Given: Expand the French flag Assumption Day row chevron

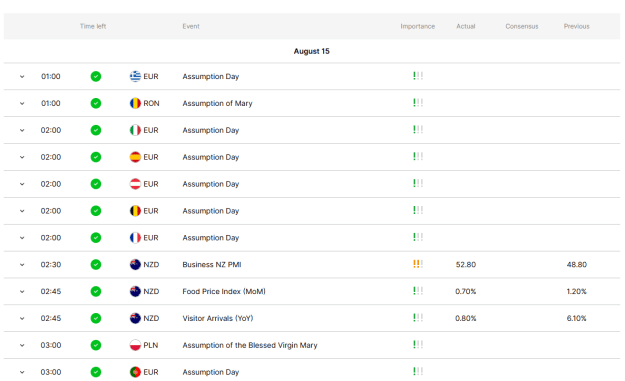Looking at the screenshot, I should tap(22, 238).
